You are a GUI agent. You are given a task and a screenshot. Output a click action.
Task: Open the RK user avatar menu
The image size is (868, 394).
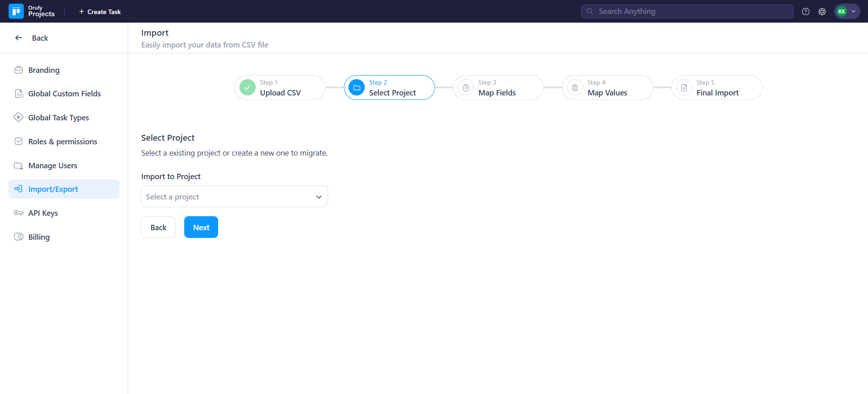pyautogui.click(x=846, y=12)
